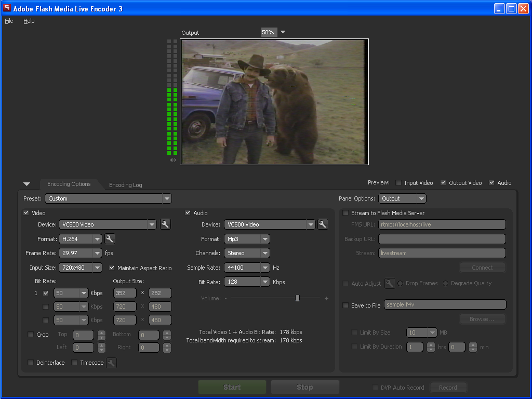Switch to the Encoding Log tab
The width and height of the screenshot is (532, 399).
(x=125, y=185)
